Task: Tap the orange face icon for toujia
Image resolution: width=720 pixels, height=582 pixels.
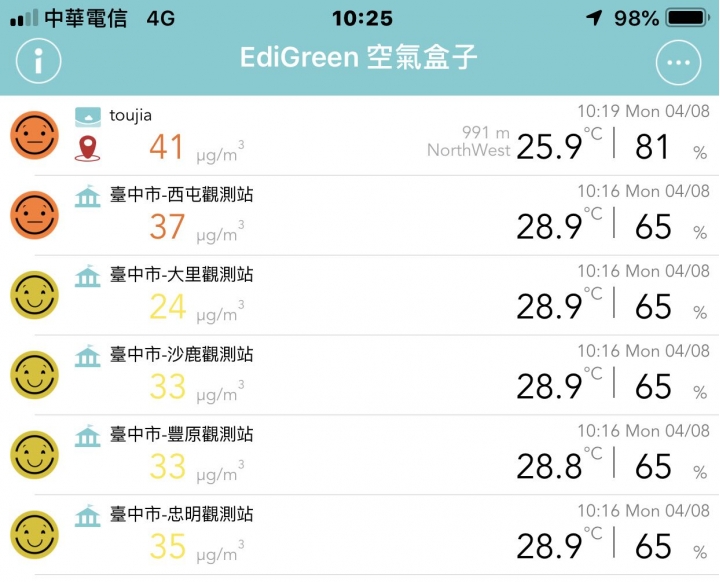Action: coord(35,135)
